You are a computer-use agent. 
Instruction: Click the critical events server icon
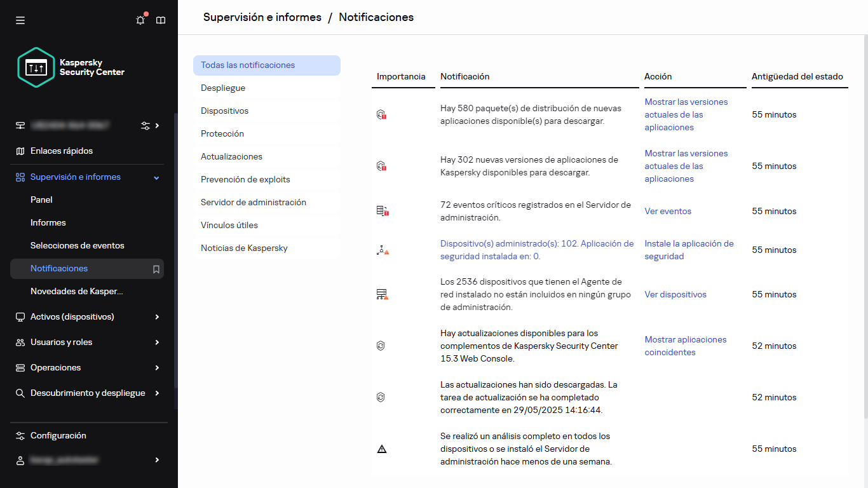coord(381,211)
